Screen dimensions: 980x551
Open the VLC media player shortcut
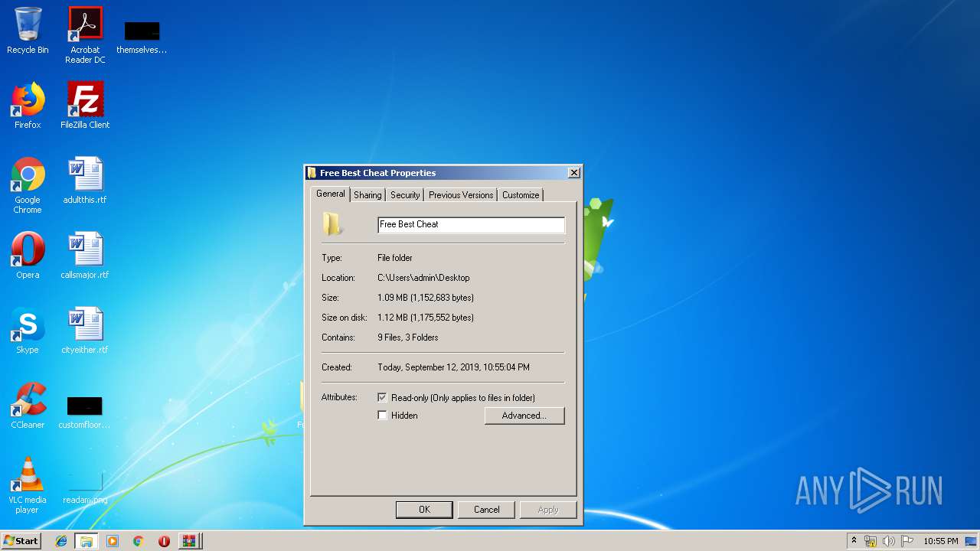(x=28, y=485)
